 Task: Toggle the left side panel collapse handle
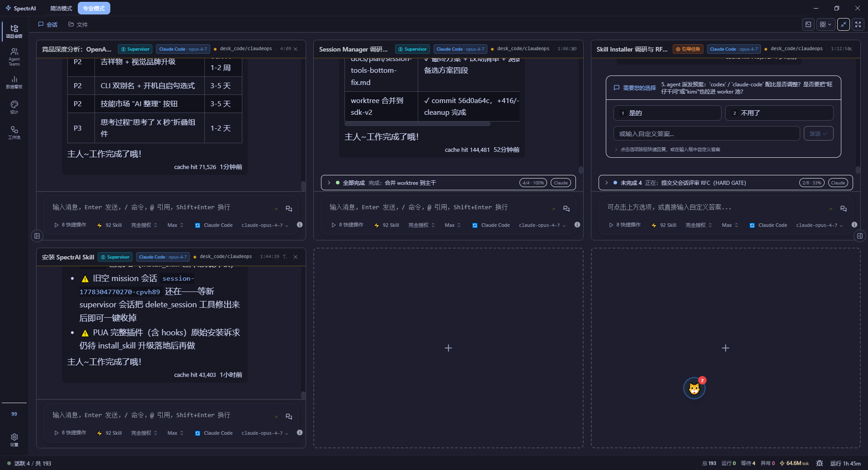[x=37, y=235]
